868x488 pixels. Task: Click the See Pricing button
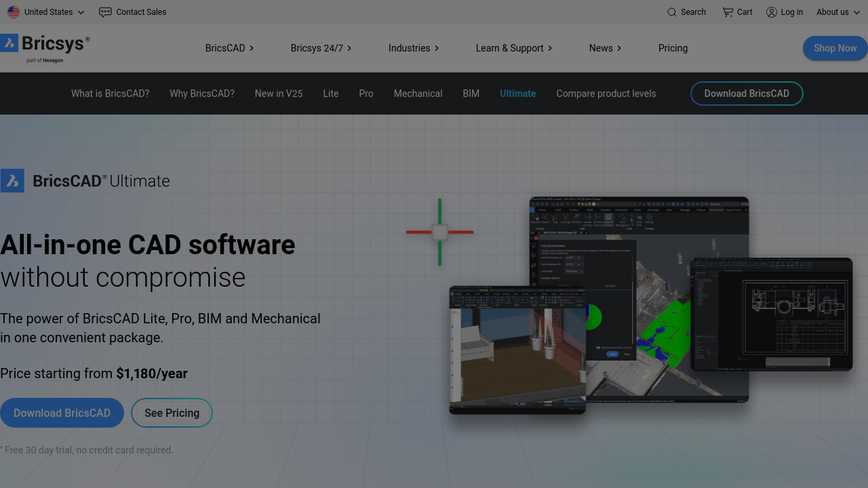click(172, 413)
